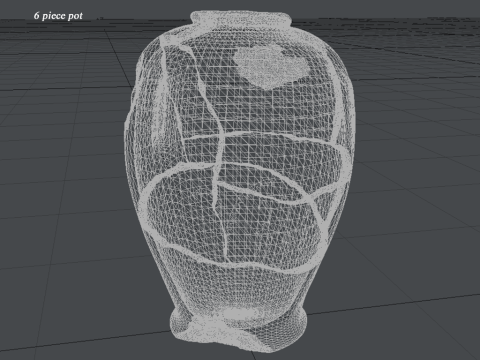This screenshot has width=480, height=360.
Task: Select the wireframe pot model
Action: [239, 182]
